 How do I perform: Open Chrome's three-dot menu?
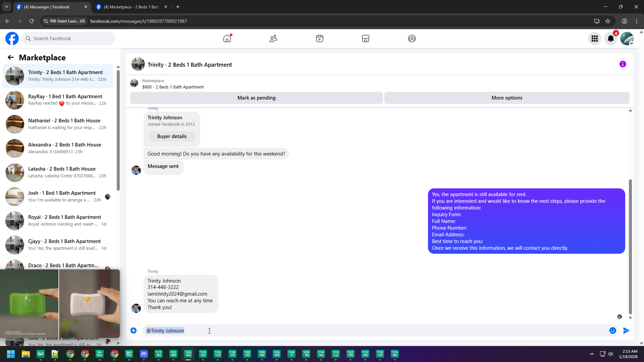click(x=637, y=21)
